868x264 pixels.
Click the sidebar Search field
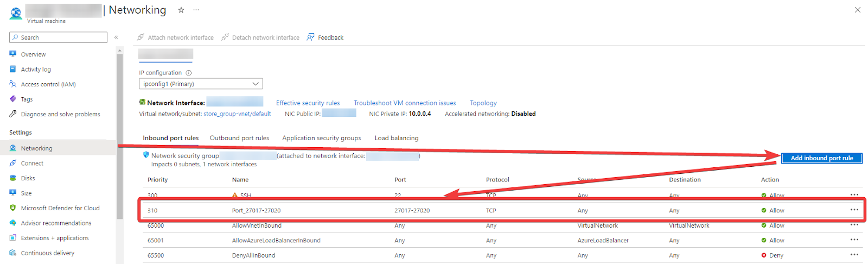click(x=58, y=37)
